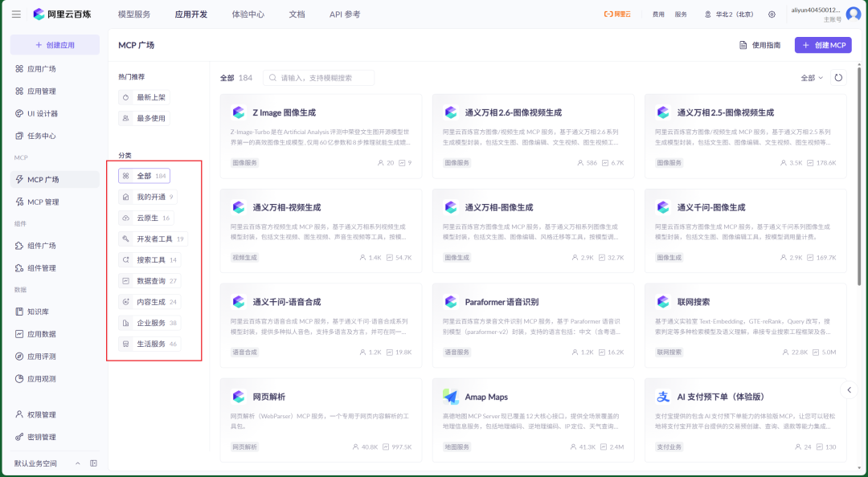The image size is (868, 477).
Task: Select the 最新上架 filter
Action: 145,96
